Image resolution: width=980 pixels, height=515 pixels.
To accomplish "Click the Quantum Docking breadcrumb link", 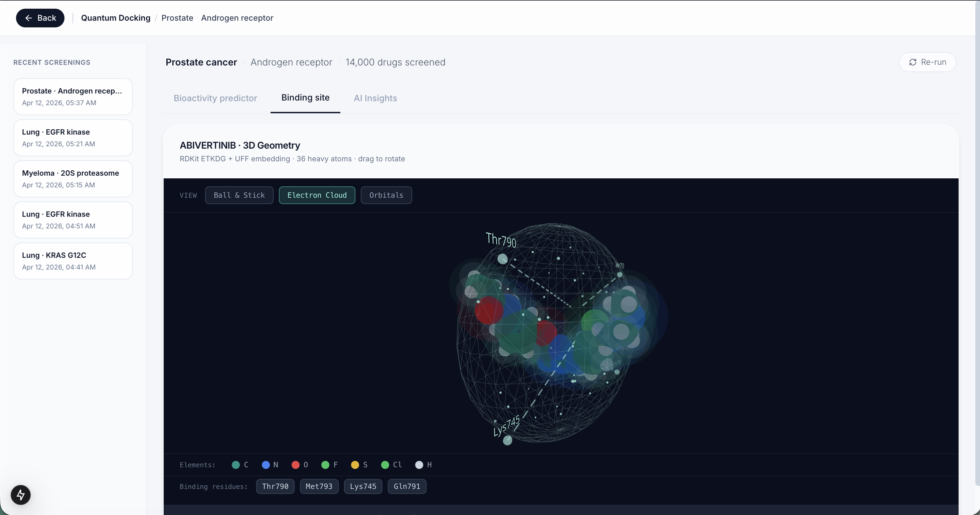I will point(116,18).
